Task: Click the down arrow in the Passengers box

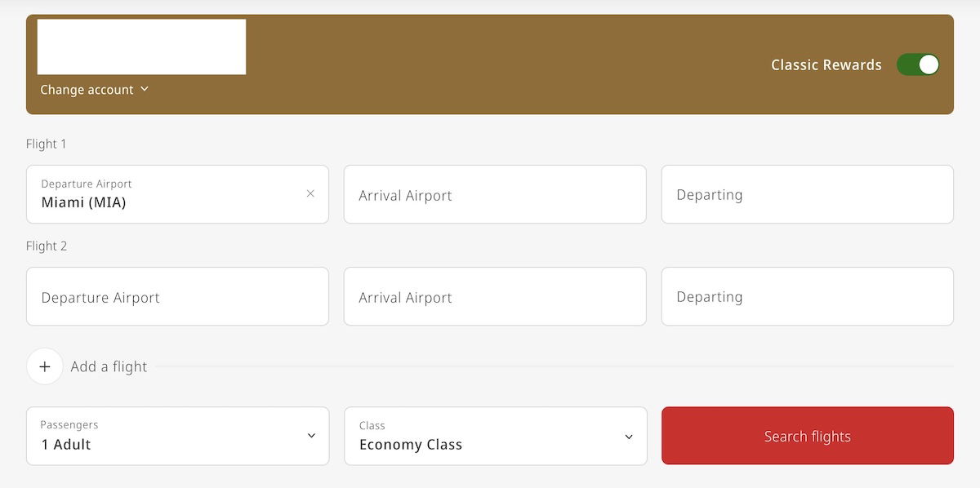Action: [x=311, y=436]
